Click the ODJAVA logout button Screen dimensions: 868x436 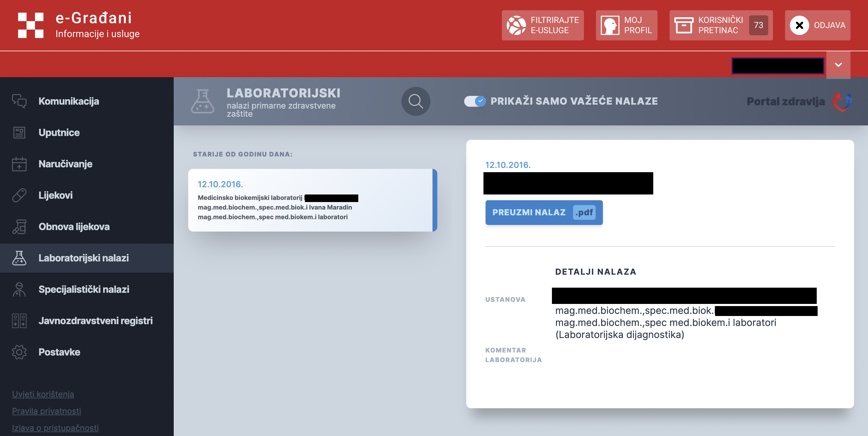pyautogui.click(x=818, y=25)
